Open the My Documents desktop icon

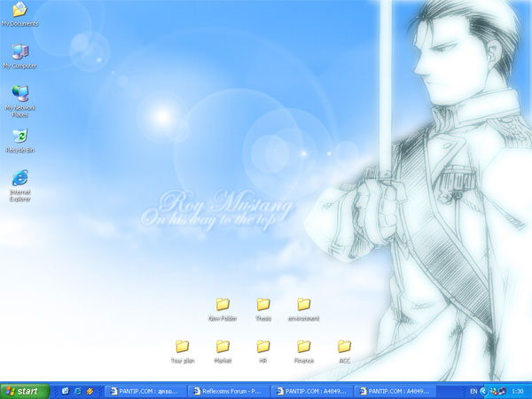[20, 14]
